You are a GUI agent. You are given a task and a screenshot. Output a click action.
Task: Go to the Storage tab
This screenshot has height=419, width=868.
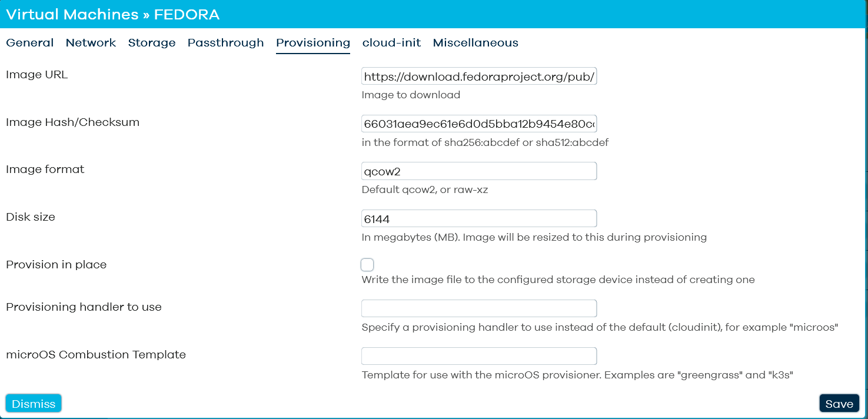pos(152,43)
